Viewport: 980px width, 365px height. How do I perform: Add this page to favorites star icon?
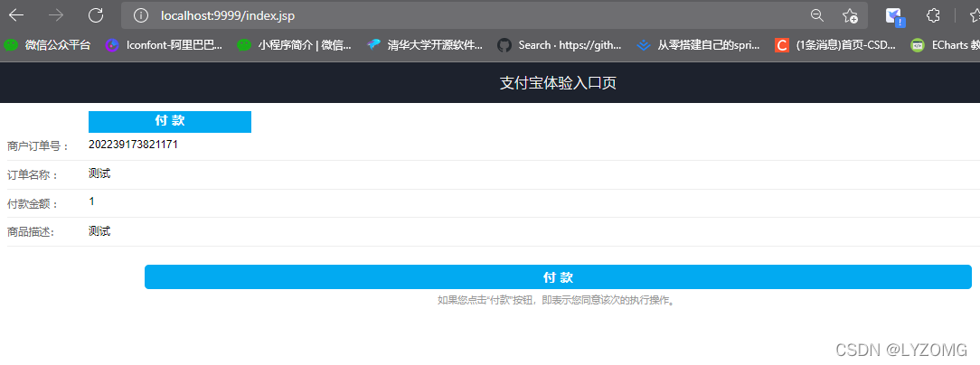click(x=850, y=15)
